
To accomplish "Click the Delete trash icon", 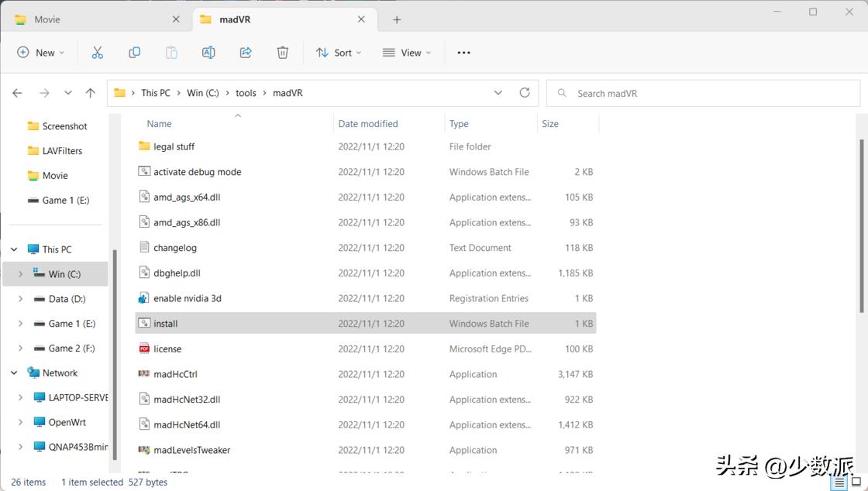I will coord(283,53).
